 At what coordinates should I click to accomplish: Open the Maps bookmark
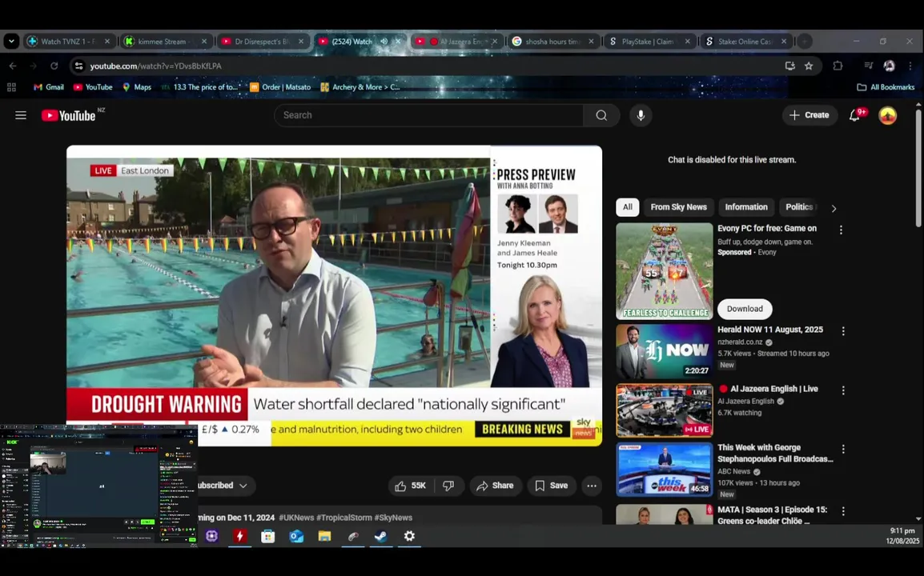point(137,87)
